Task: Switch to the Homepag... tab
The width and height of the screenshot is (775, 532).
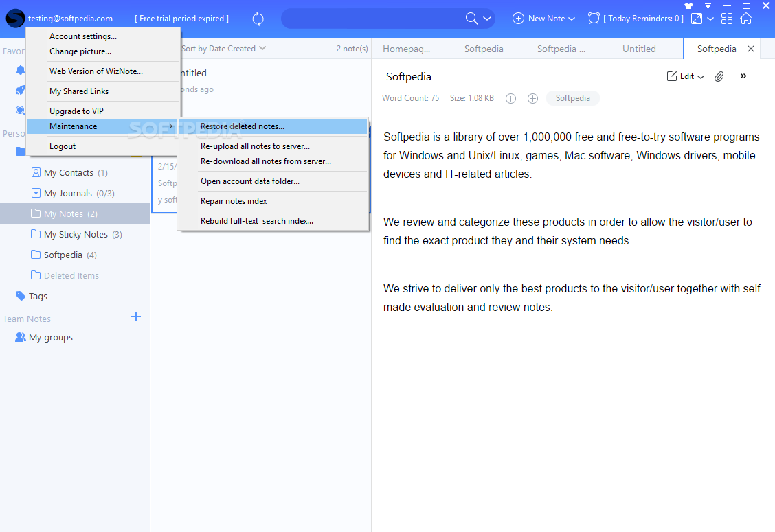Action: coord(406,49)
